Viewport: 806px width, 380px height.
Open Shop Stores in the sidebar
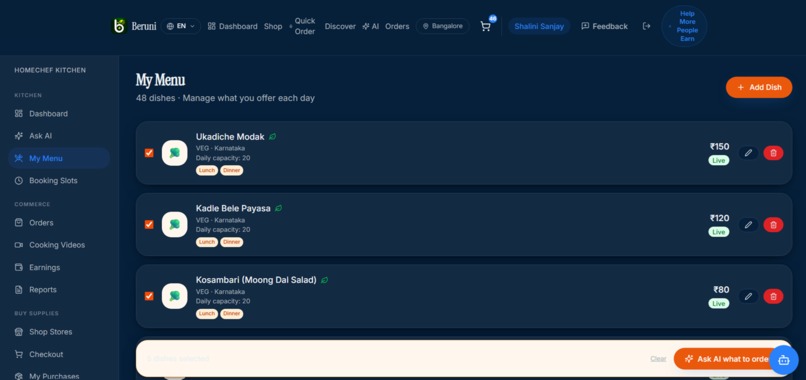[x=59, y=332]
